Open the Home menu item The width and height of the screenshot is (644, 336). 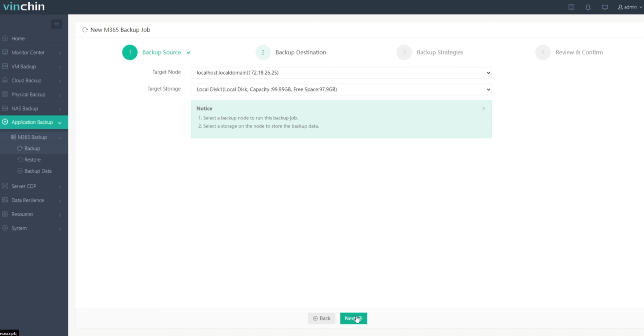coord(34,38)
